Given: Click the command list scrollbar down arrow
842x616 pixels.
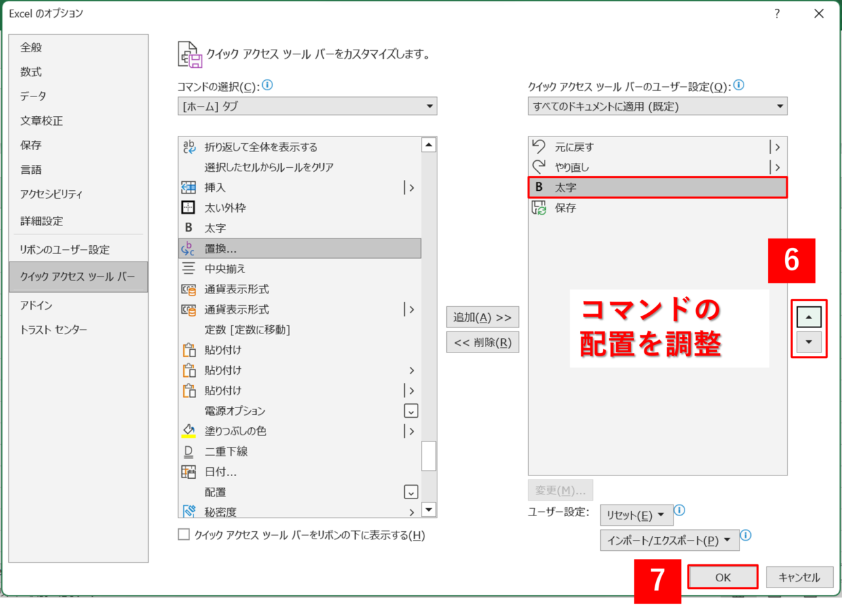Looking at the screenshot, I should tap(428, 509).
